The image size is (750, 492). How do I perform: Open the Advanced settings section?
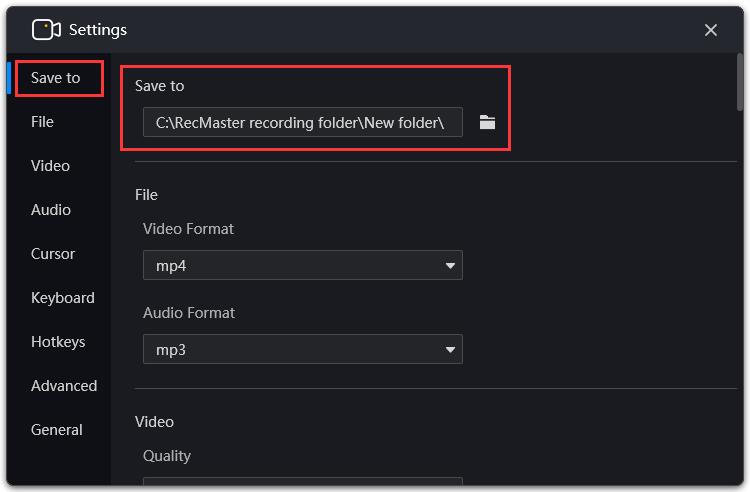point(64,386)
